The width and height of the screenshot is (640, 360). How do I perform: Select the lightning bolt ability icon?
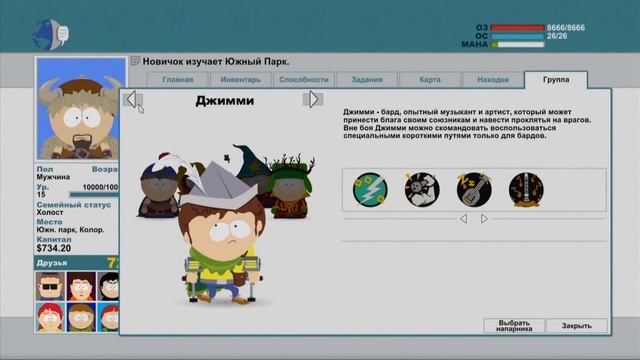coord(370,189)
